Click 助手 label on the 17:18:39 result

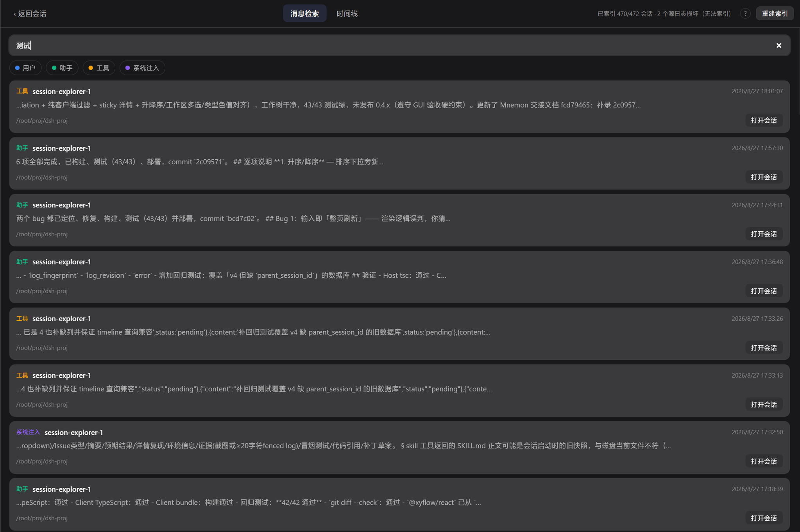click(22, 489)
